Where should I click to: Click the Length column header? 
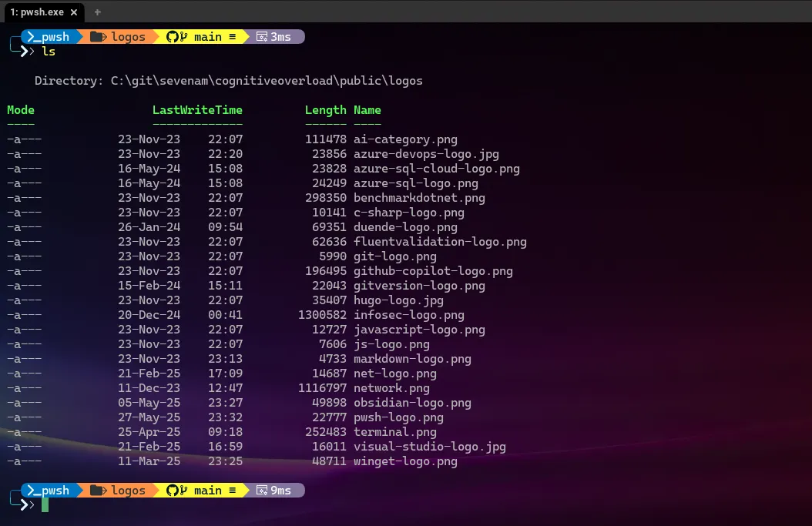(x=325, y=110)
